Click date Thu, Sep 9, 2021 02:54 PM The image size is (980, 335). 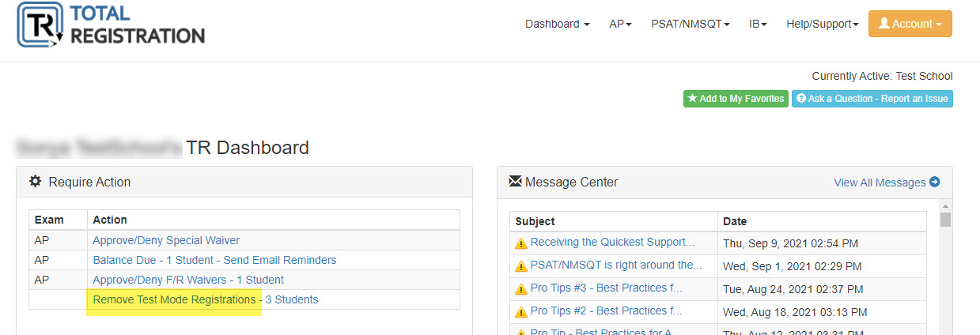pos(790,243)
